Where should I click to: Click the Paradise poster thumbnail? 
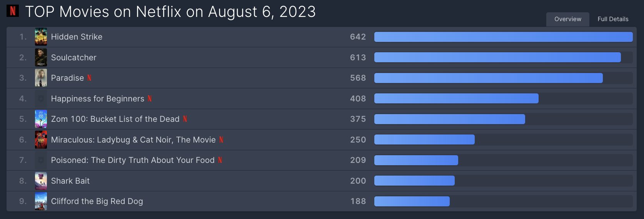[x=41, y=78]
